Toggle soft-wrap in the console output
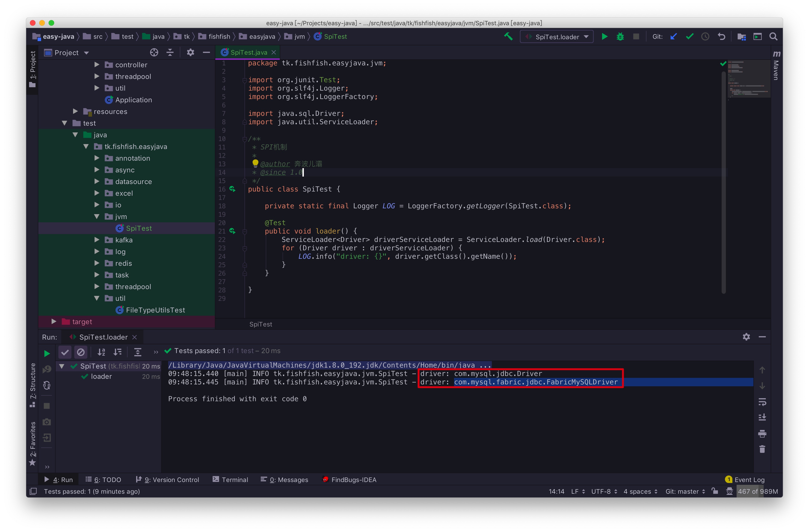Image resolution: width=809 pixels, height=532 pixels. [762, 402]
